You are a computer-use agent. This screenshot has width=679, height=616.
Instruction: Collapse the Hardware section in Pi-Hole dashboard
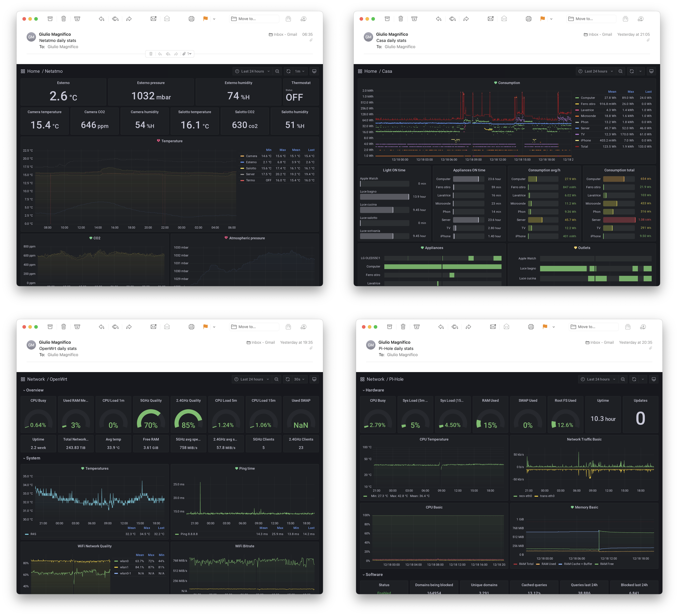tap(373, 390)
